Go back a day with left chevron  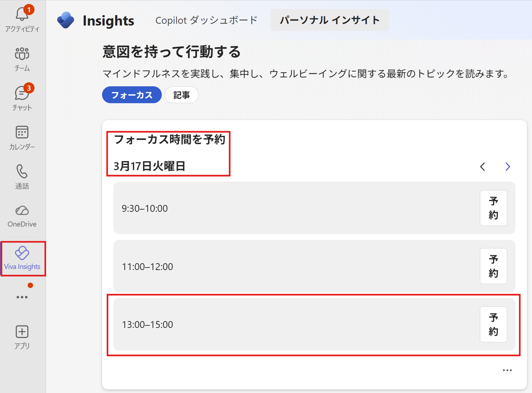pyautogui.click(x=483, y=167)
